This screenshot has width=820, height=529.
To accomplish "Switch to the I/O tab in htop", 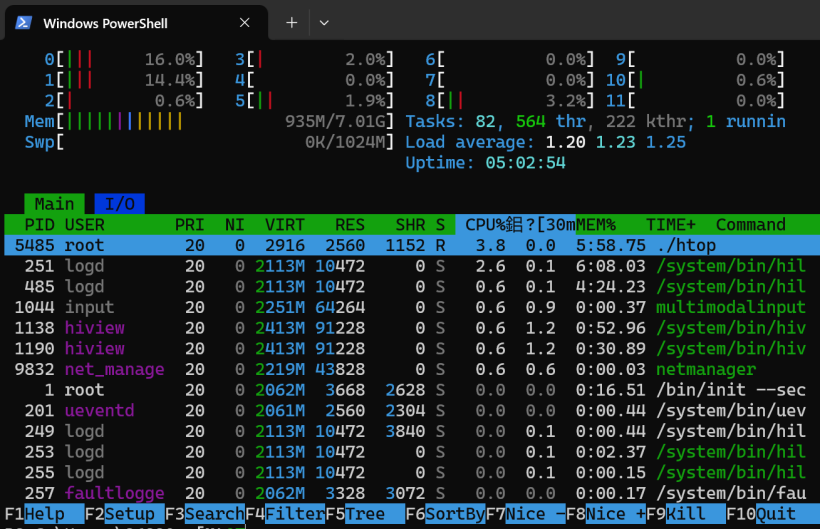I will click(120, 204).
